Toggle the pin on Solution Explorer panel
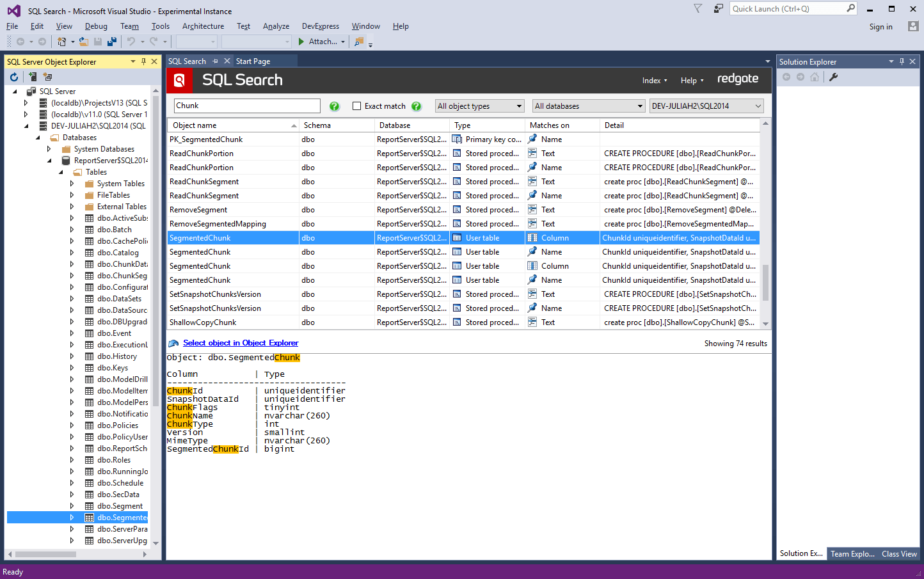This screenshot has width=924, height=579. point(902,61)
